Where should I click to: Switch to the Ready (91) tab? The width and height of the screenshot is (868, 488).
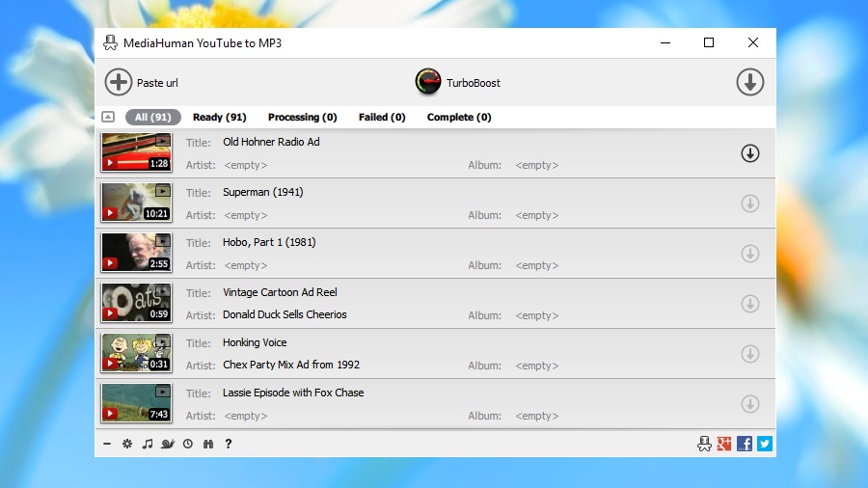click(220, 118)
